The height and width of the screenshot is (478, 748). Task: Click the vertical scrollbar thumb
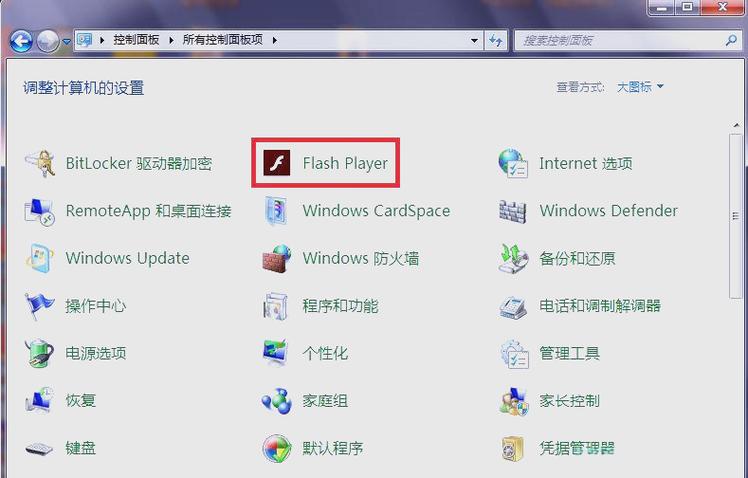[x=735, y=216]
